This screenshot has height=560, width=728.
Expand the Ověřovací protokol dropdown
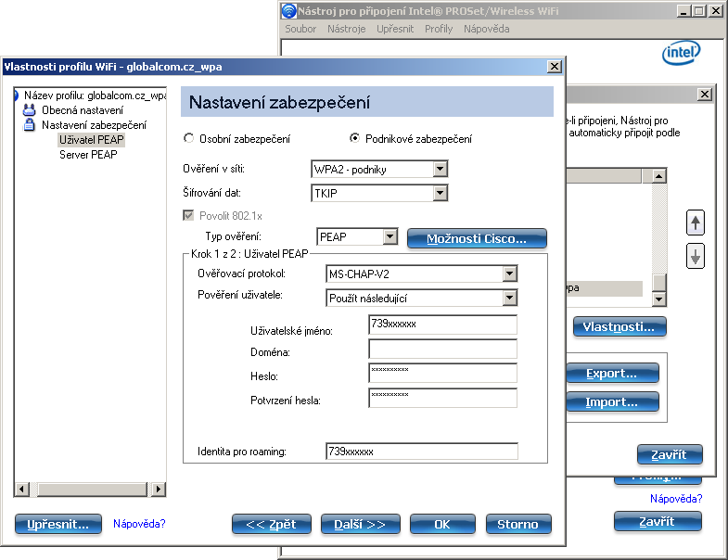click(x=508, y=274)
